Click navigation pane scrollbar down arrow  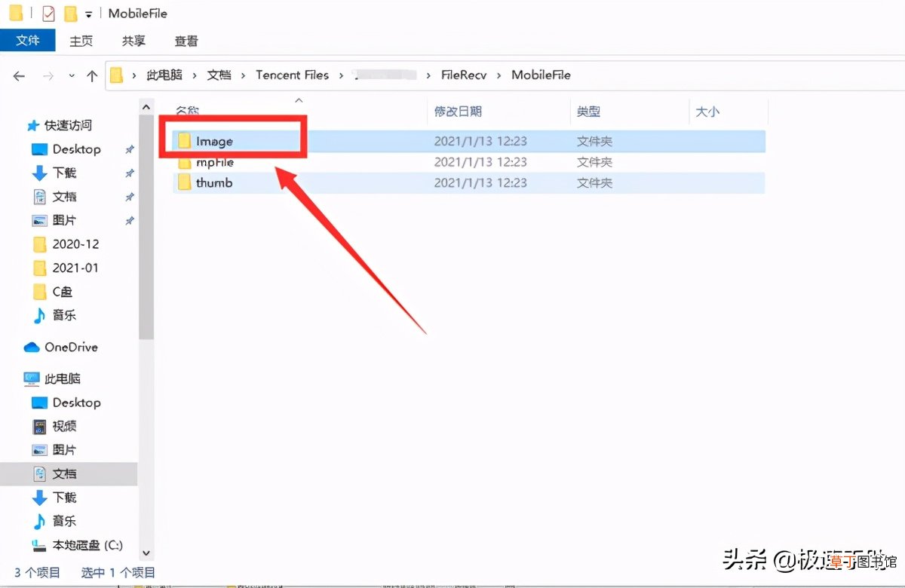pyautogui.click(x=146, y=553)
